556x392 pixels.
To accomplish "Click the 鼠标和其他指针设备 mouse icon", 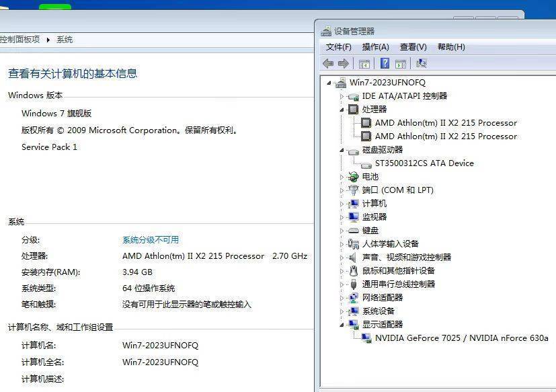I will coord(354,271).
